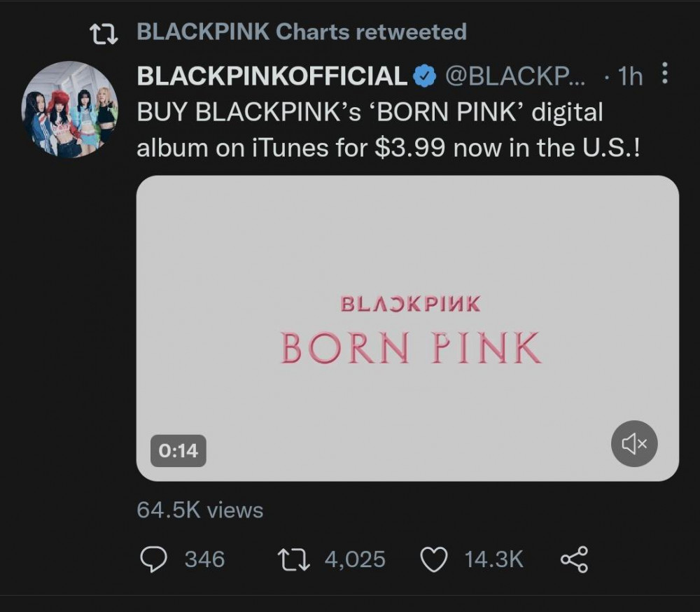Play the BORN PINK video

tap(407, 328)
